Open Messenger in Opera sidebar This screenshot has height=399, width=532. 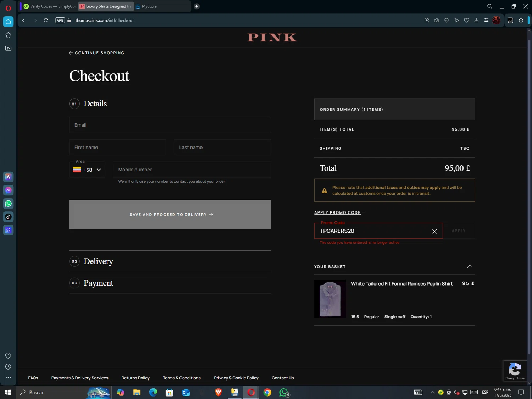pyautogui.click(x=8, y=190)
